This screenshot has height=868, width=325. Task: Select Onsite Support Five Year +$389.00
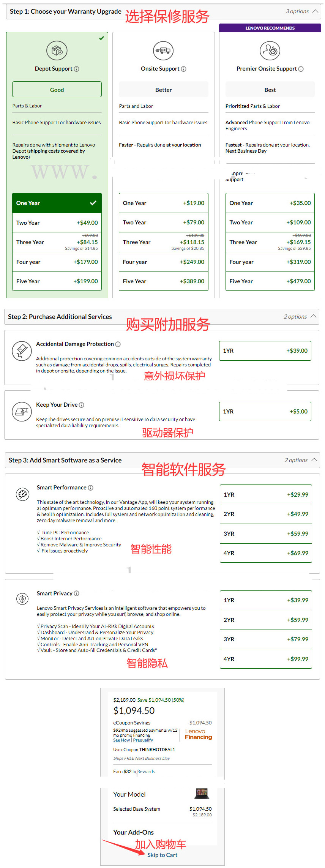pos(164,281)
